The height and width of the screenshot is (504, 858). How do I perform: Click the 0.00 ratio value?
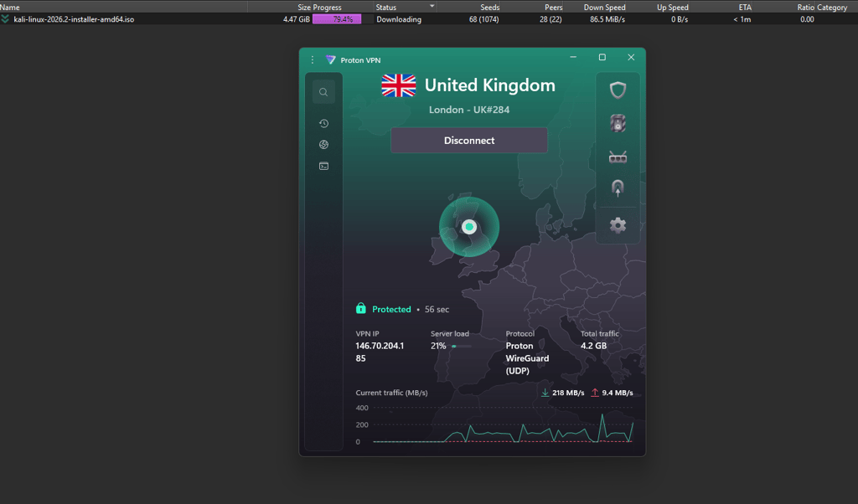pos(807,19)
